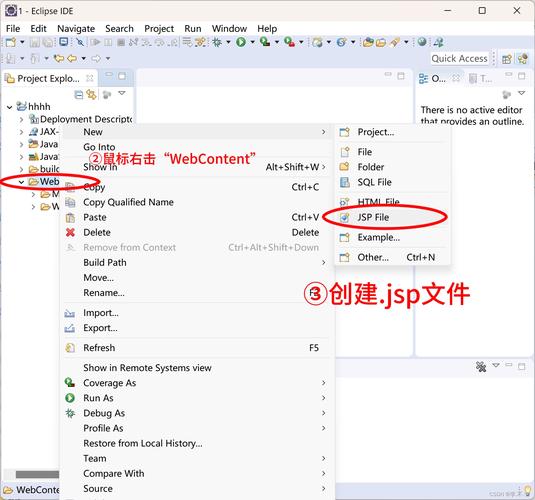Click the Coverage run toolbar icon
The height and width of the screenshot is (500, 535).
tap(265, 42)
